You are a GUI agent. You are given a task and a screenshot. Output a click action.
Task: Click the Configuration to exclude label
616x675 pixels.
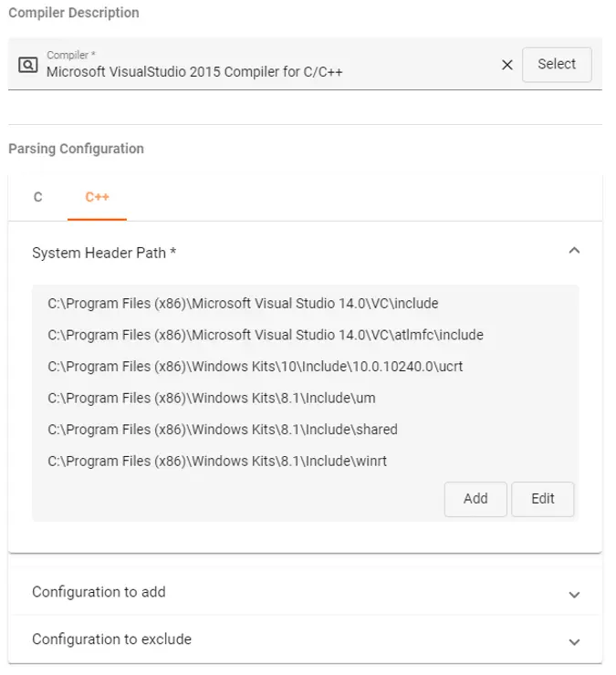(x=111, y=639)
